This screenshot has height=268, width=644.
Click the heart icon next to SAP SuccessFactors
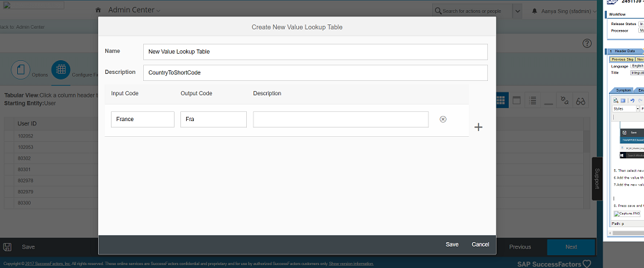pos(587,264)
